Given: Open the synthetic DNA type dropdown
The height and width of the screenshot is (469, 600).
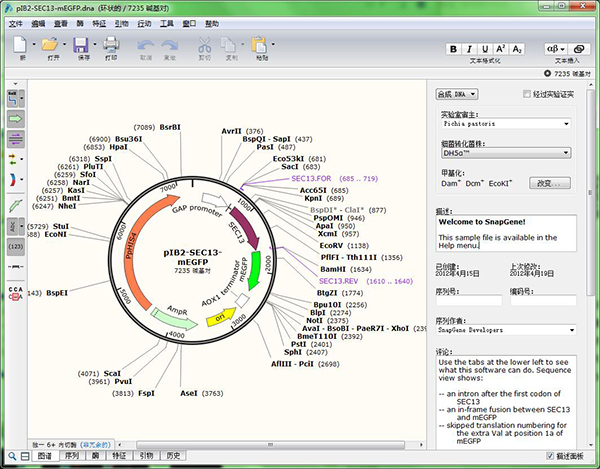Looking at the screenshot, I should tap(457, 94).
